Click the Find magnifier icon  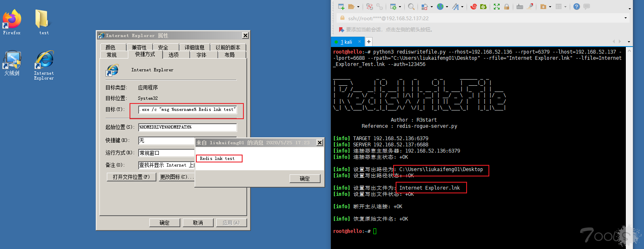pos(411,7)
